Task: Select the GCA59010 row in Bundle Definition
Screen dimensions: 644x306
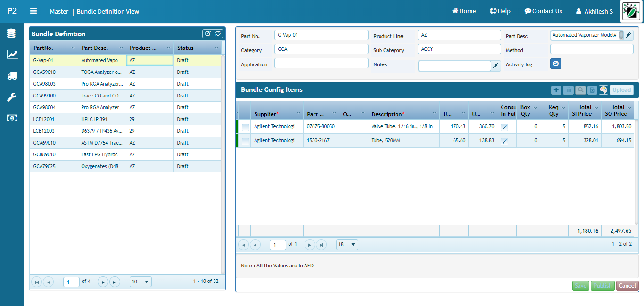Action: [125, 72]
